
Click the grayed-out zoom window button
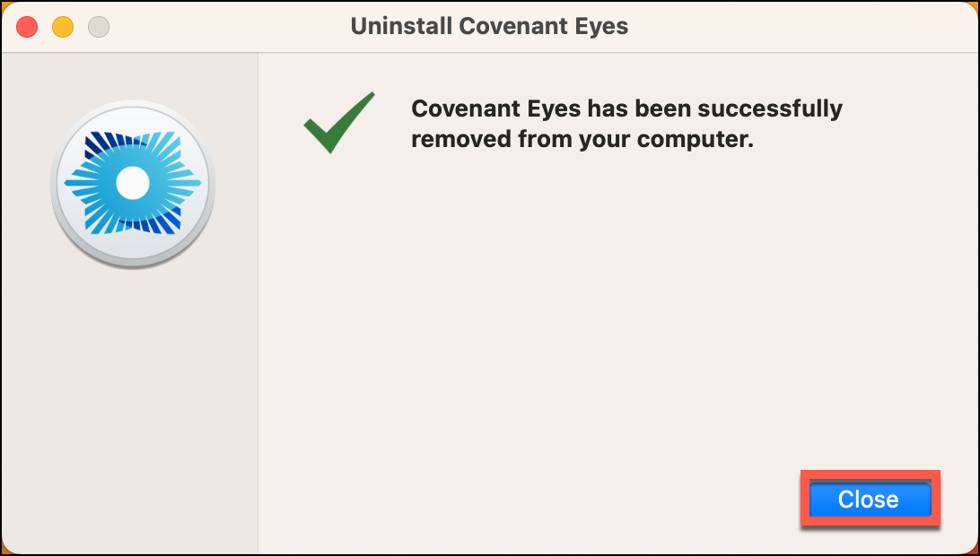click(99, 27)
